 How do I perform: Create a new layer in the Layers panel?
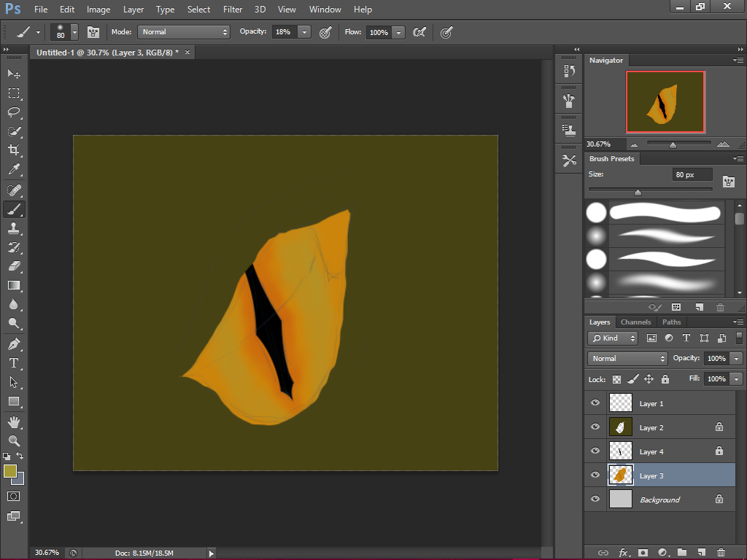(702, 552)
